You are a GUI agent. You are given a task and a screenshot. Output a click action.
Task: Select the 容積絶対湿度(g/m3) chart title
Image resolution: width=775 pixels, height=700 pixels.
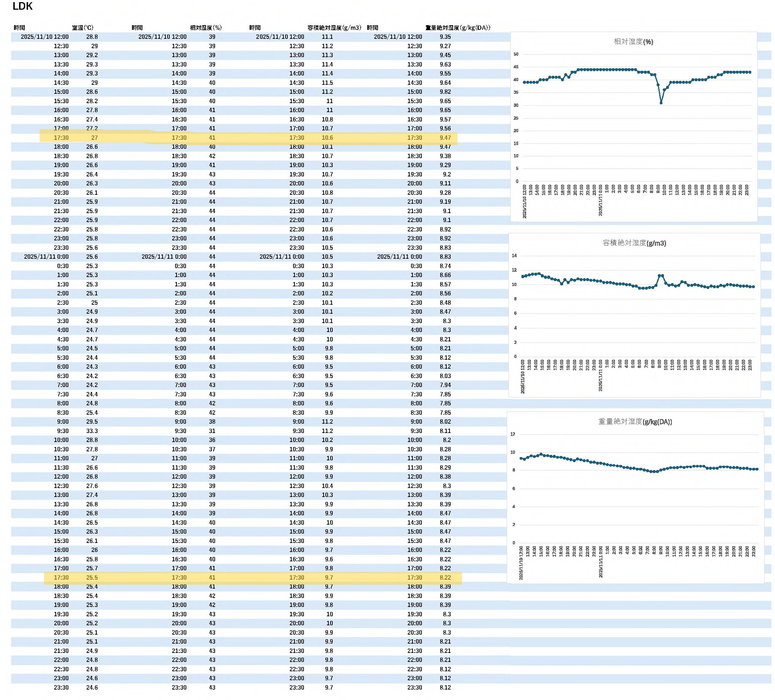[x=634, y=243]
